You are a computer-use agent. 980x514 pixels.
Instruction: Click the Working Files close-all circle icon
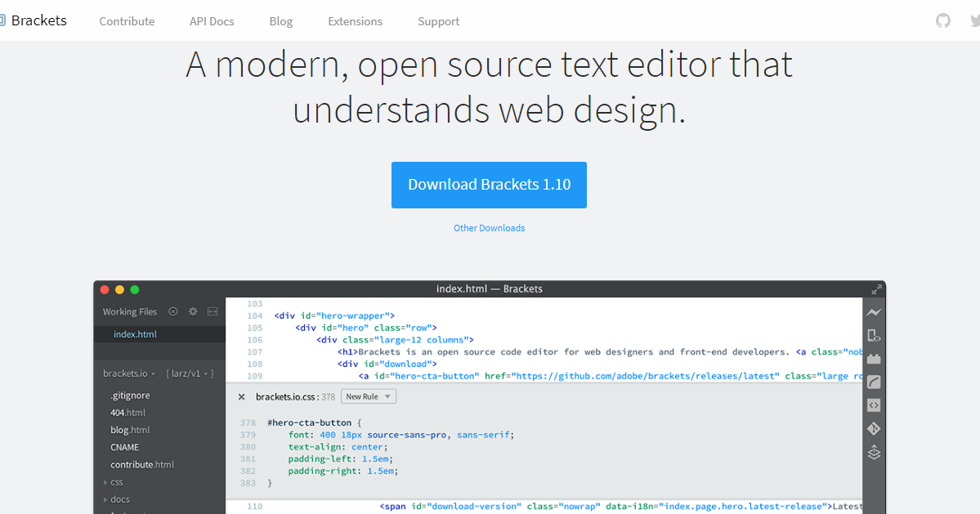point(173,311)
